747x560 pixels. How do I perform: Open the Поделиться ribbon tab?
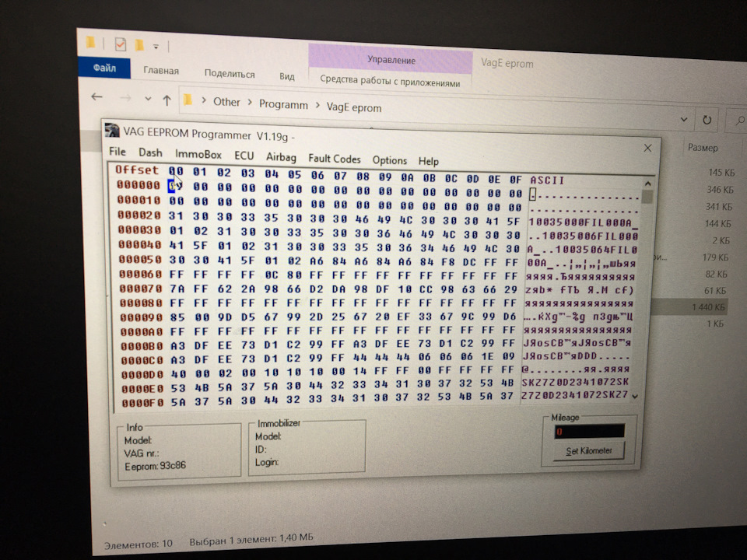coord(229,73)
